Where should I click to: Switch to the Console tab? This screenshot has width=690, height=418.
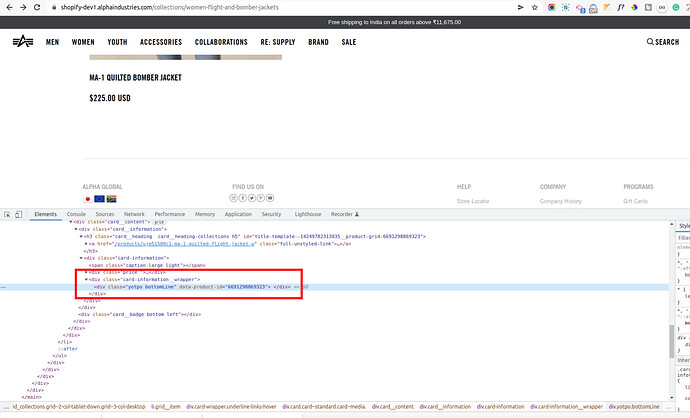pyautogui.click(x=76, y=214)
